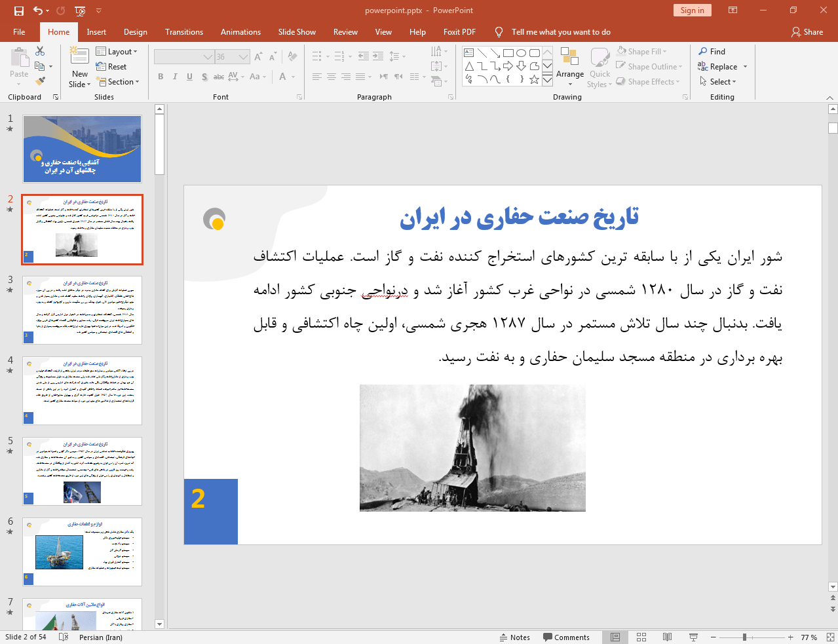The image size is (838, 644).
Task: Open the Transitions tab
Action: coord(183,32)
